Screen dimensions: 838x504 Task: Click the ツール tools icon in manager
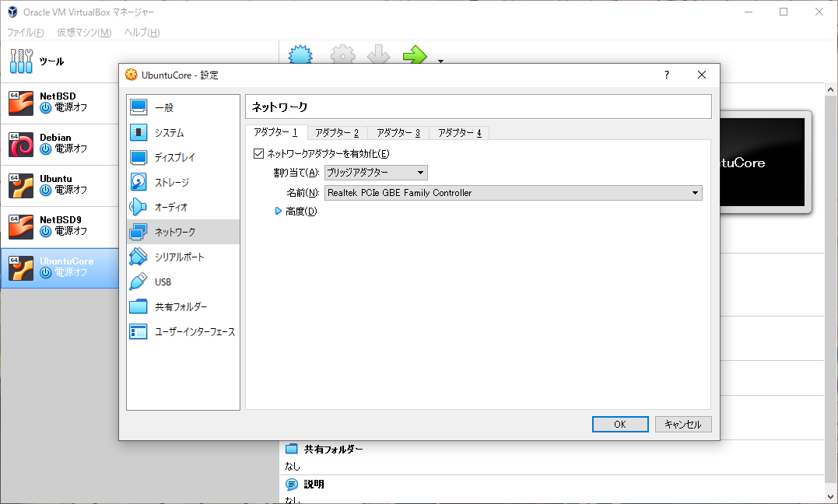coord(21,61)
